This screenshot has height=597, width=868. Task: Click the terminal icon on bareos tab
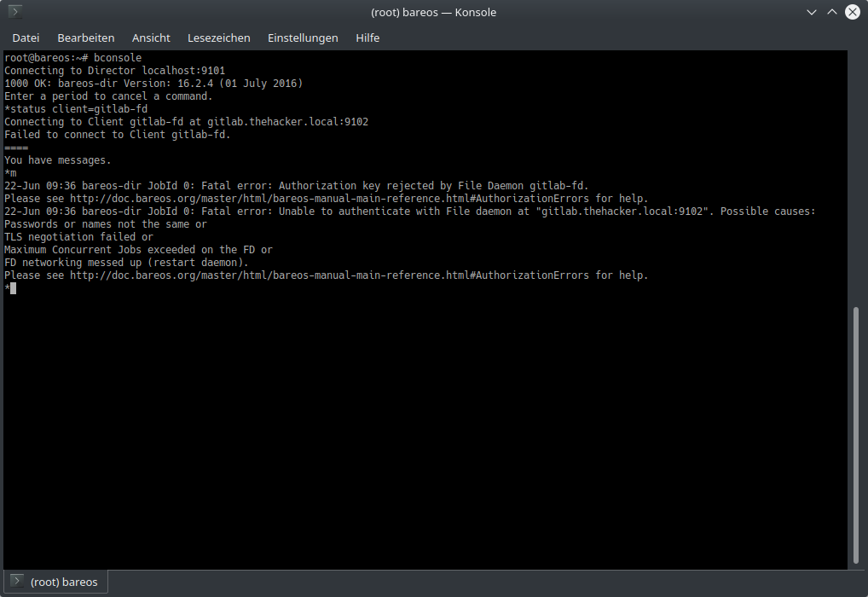tap(16, 583)
